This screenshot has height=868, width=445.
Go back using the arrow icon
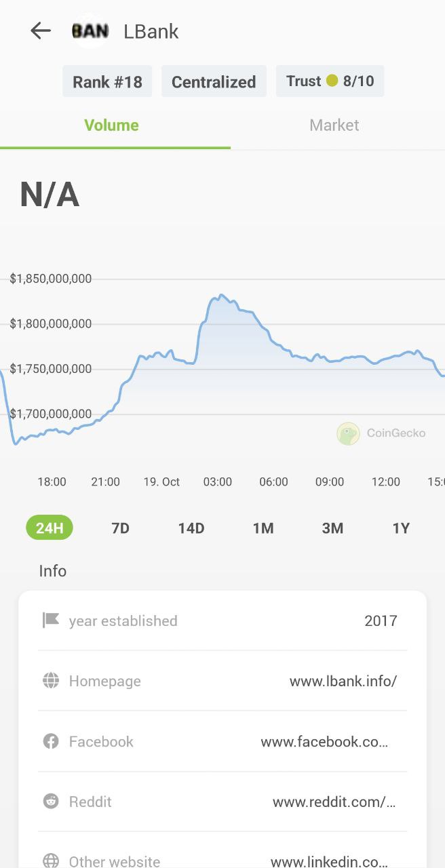click(41, 31)
